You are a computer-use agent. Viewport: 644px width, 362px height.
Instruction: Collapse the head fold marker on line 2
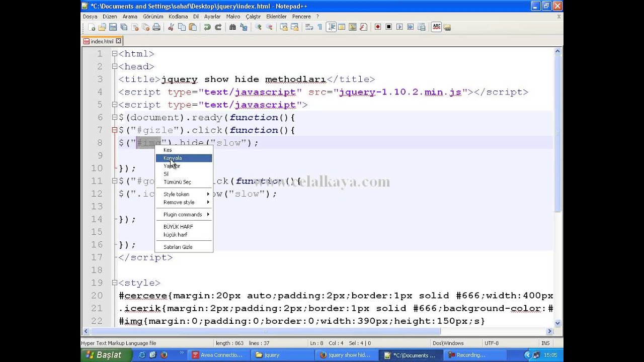click(114, 66)
